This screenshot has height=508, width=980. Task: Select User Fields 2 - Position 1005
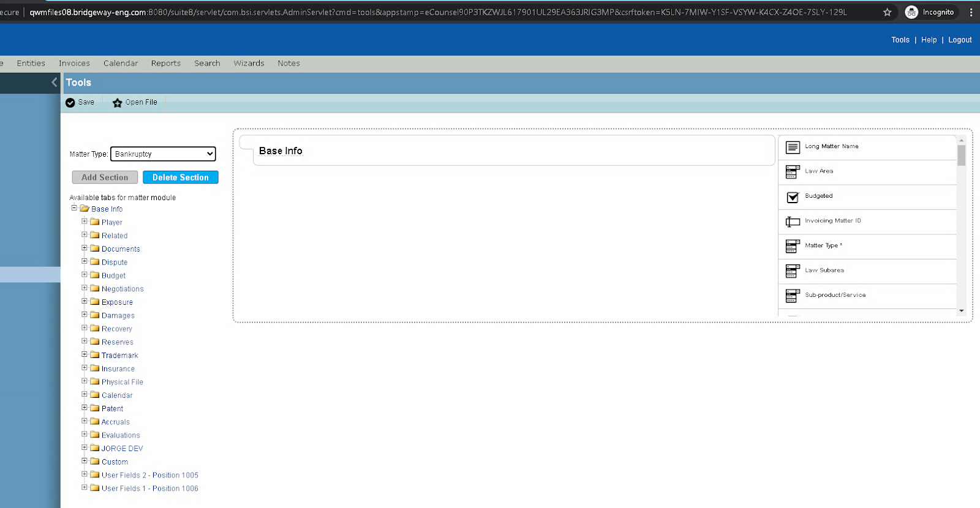150,475
